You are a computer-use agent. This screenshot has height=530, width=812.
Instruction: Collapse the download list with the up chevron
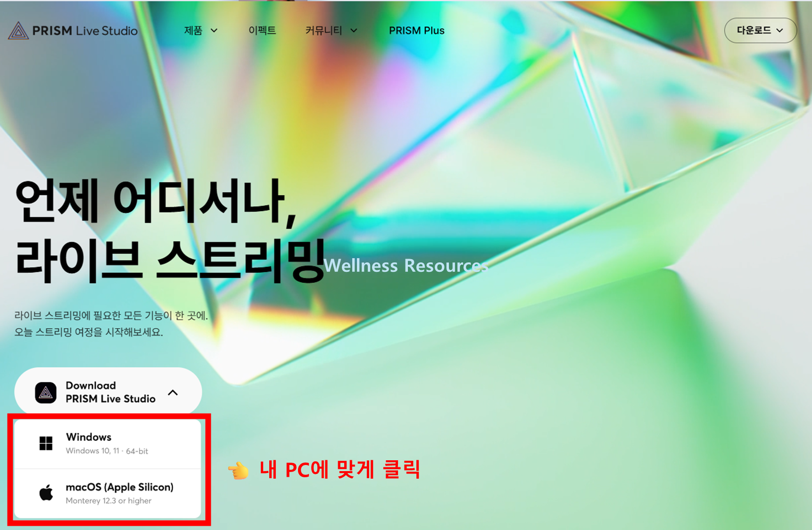tap(173, 392)
